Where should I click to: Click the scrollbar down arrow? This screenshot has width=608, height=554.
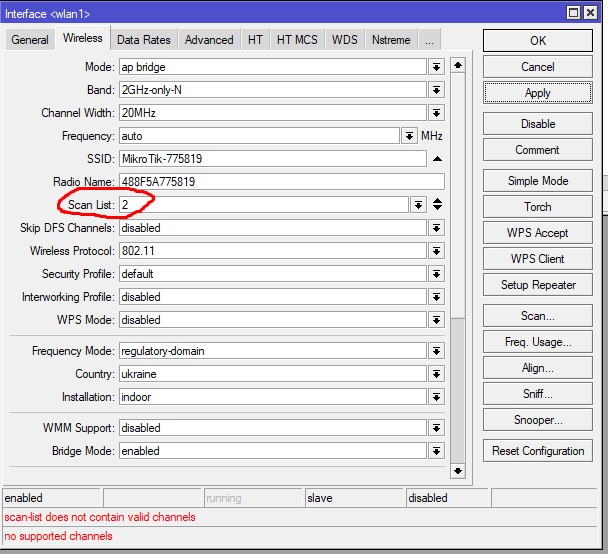(x=458, y=471)
